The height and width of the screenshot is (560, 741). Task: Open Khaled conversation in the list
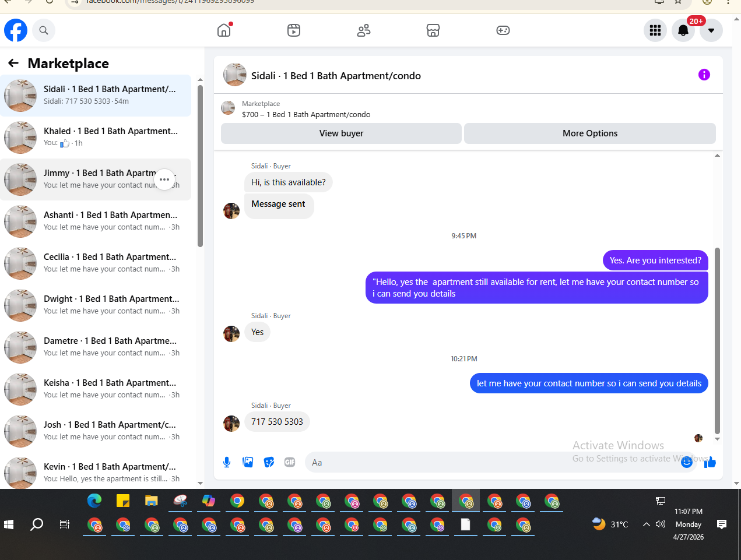click(x=96, y=138)
